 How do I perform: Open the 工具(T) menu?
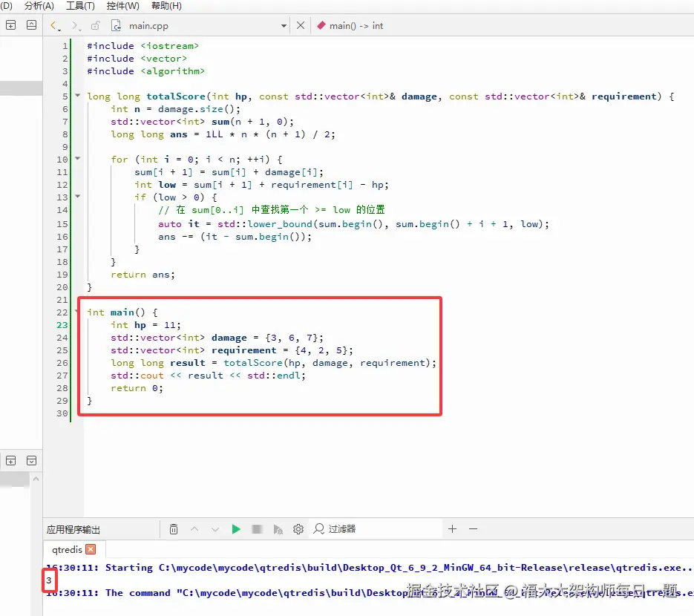[80, 6]
